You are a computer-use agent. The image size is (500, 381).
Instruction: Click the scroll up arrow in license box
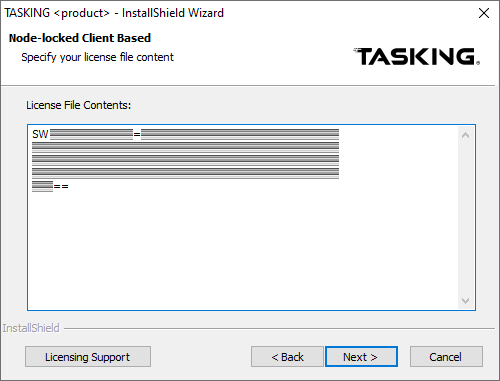point(466,135)
